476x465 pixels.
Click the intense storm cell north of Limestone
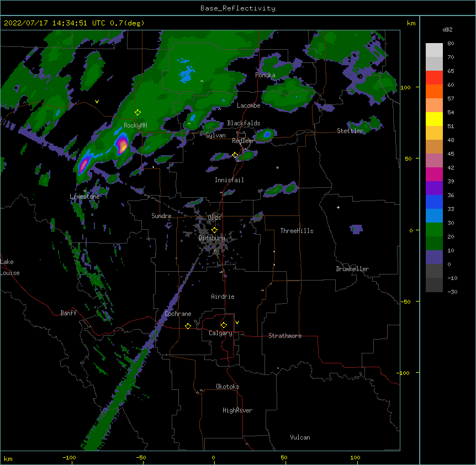[x=83, y=165]
